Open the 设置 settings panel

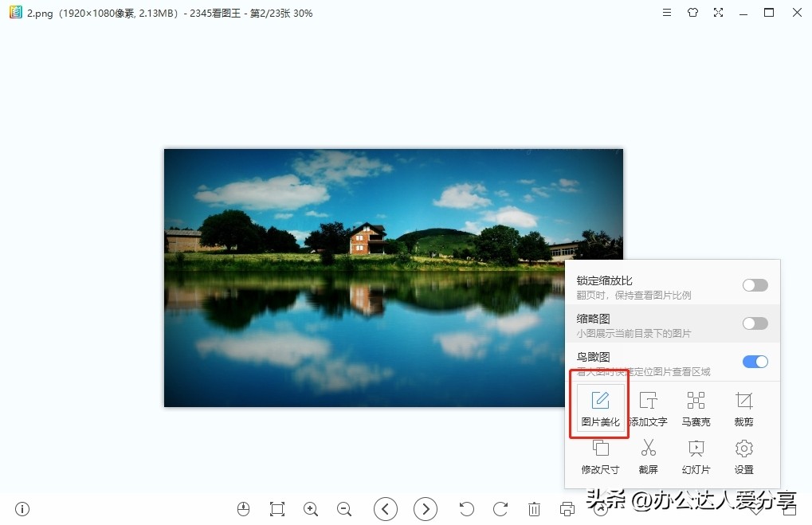coord(743,456)
